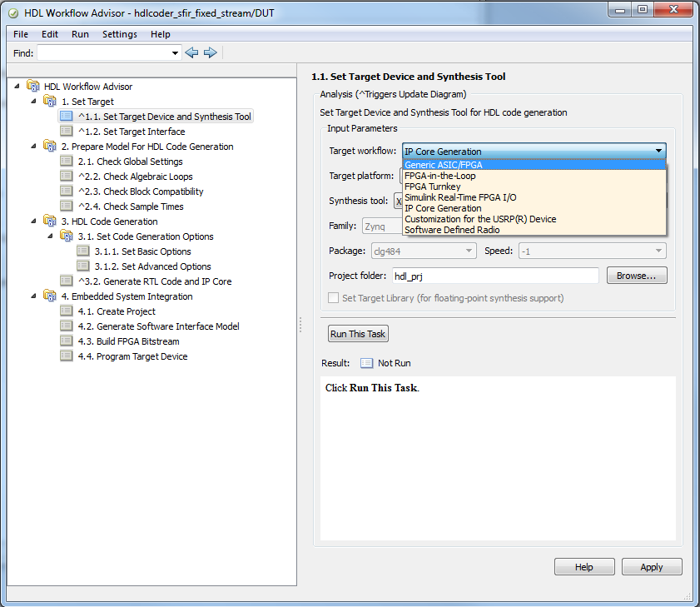Collapse the 3. HDL Code Generation node

[x=33, y=221]
